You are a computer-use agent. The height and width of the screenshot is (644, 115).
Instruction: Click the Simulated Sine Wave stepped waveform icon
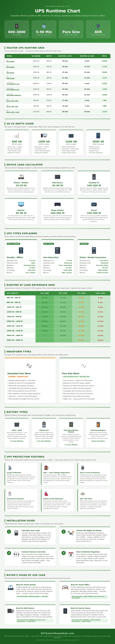click(29, 366)
